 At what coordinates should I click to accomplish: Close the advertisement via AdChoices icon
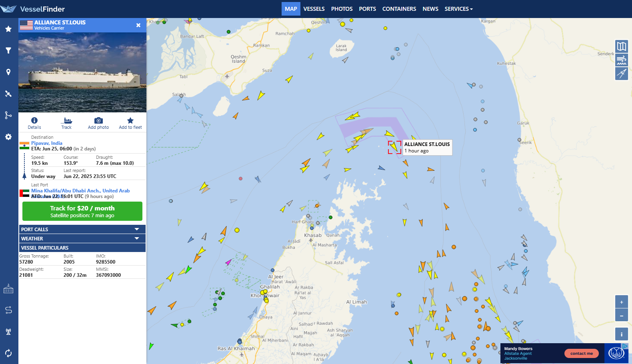click(624, 346)
